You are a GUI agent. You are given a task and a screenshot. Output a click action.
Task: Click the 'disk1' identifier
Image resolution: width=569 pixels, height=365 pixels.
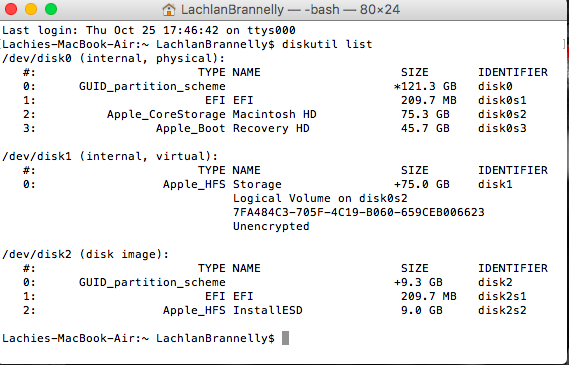pyautogui.click(x=495, y=184)
